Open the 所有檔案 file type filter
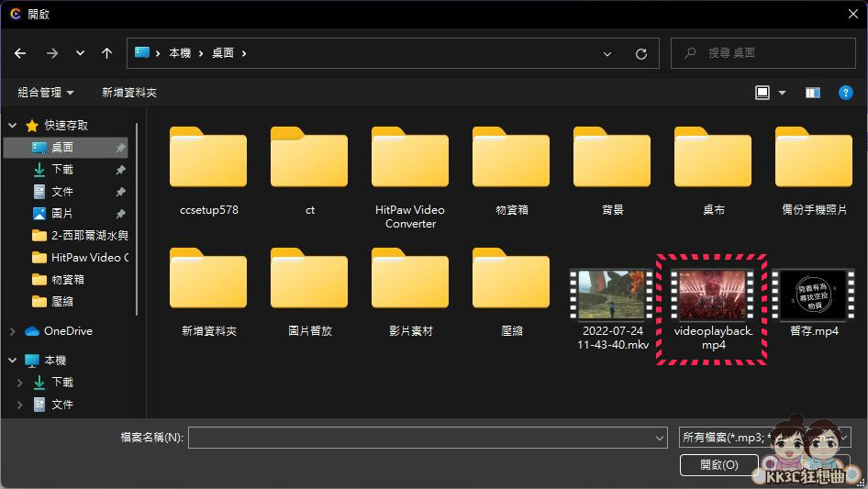 click(x=764, y=438)
